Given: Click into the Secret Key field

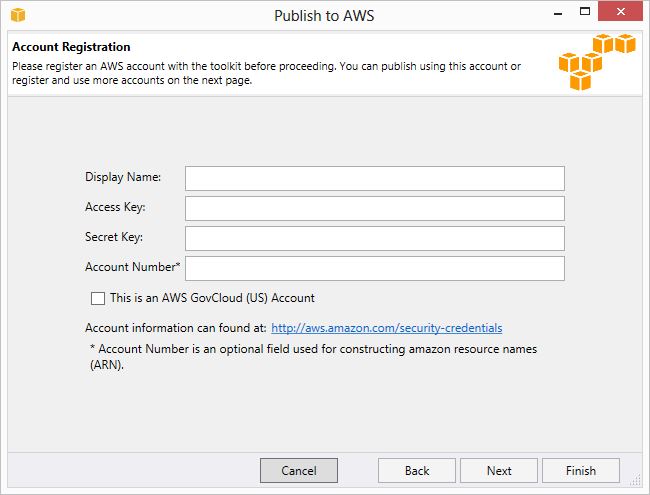Looking at the screenshot, I should (x=375, y=238).
